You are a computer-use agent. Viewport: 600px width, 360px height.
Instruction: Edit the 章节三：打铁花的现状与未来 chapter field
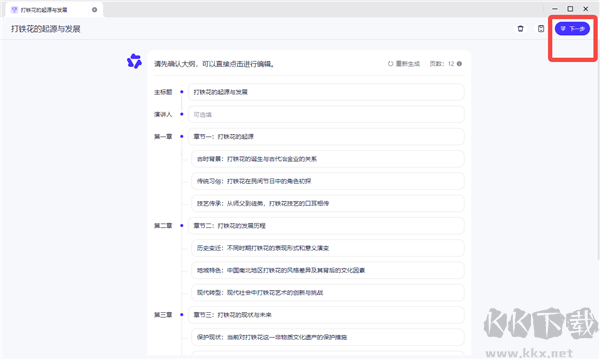[x=326, y=315]
